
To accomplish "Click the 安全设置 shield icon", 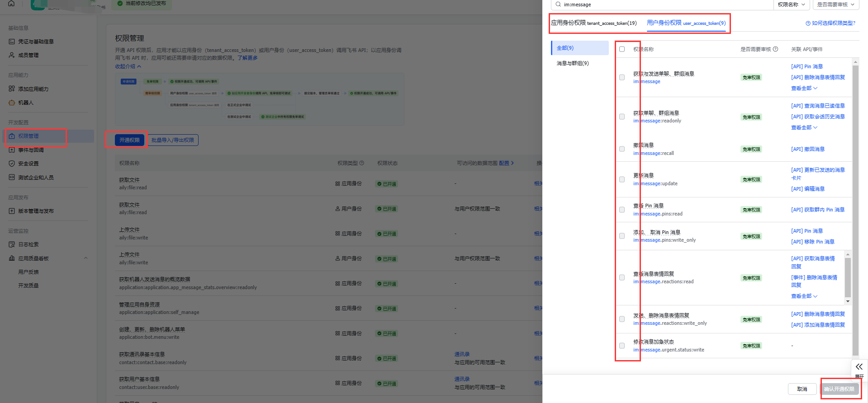I will click(x=12, y=164).
